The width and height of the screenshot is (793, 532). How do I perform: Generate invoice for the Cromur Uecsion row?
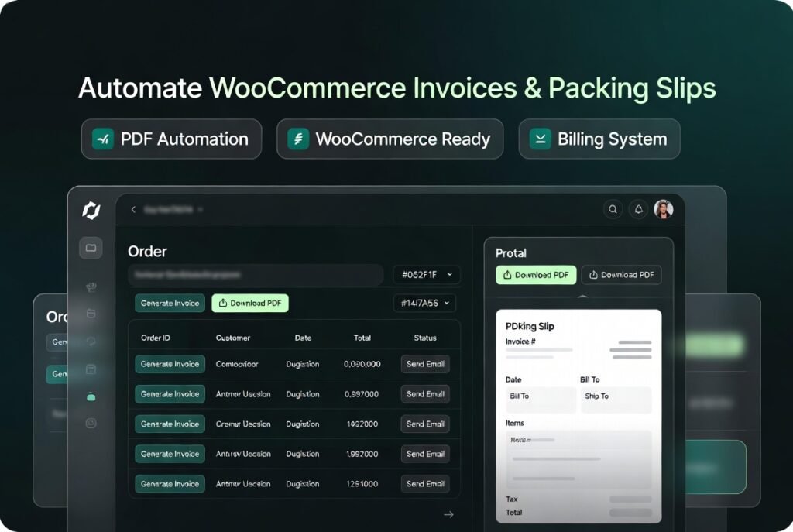170,424
